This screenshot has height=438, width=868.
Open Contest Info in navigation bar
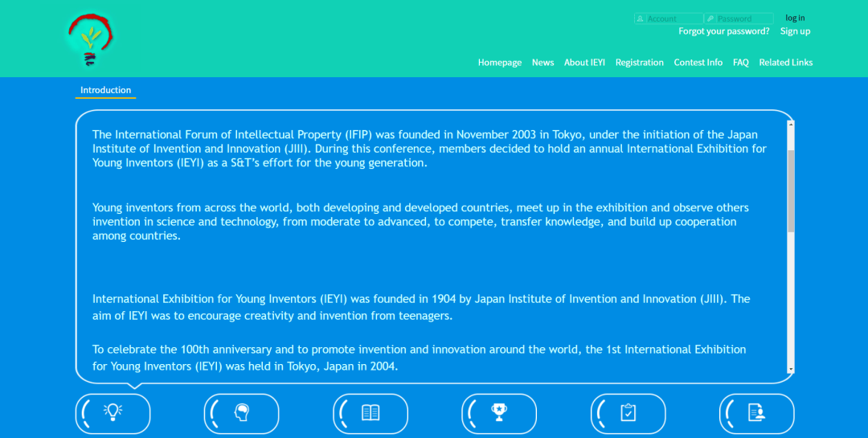[x=698, y=63]
